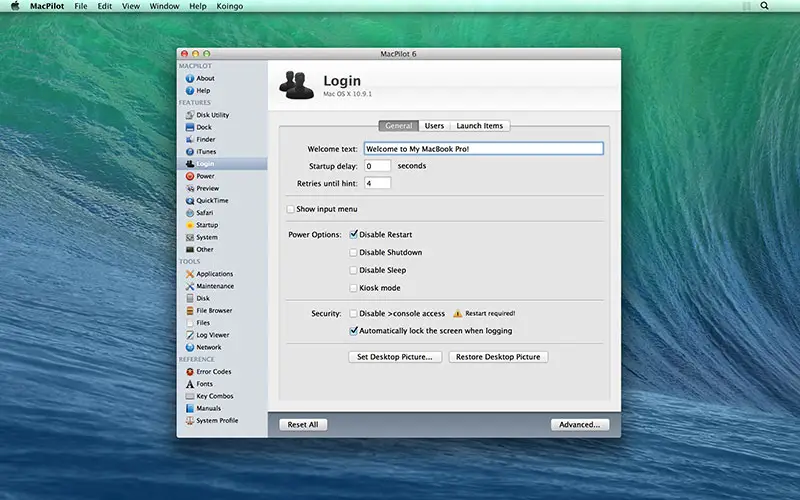Open the MacPilot application menu
The image size is (800, 500).
(x=47, y=6)
